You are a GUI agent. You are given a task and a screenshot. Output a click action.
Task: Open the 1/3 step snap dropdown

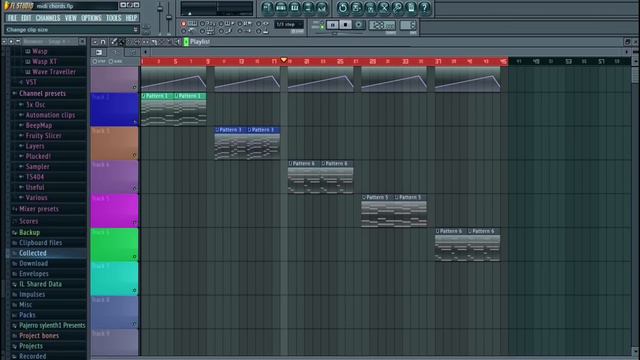(x=289, y=24)
